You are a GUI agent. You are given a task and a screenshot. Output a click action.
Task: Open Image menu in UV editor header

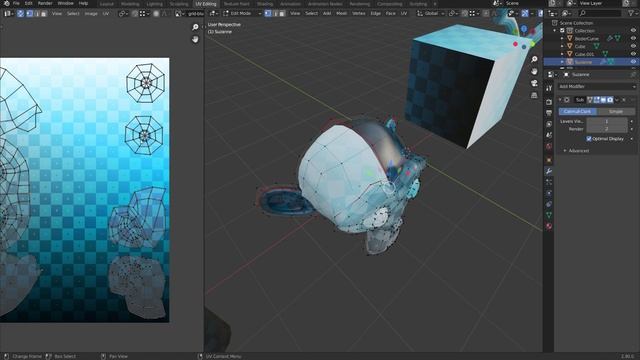tap(91, 13)
